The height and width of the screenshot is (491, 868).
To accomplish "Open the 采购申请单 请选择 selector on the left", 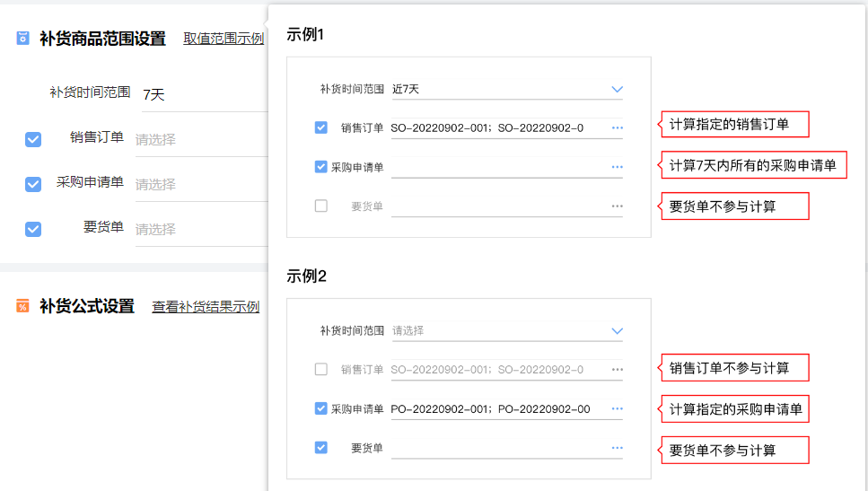I will click(x=199, y=185).
